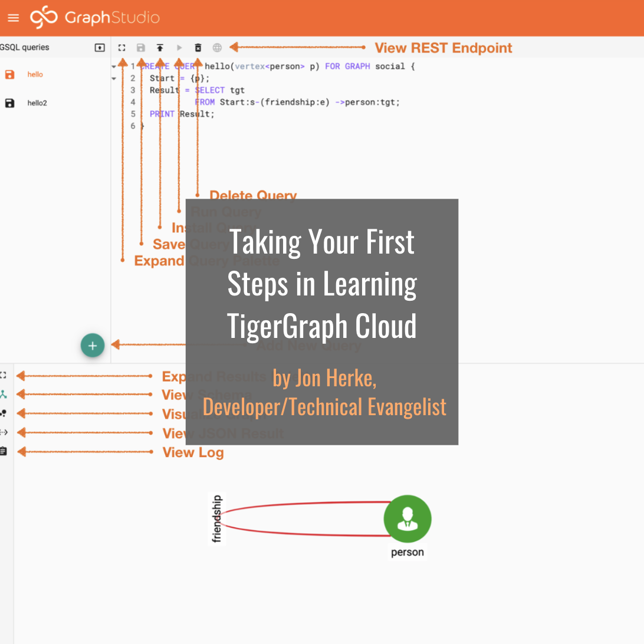Click line number 6 in the editor gutter
The height and width of the screenshot is (644, 644).
tap(133, 126)
